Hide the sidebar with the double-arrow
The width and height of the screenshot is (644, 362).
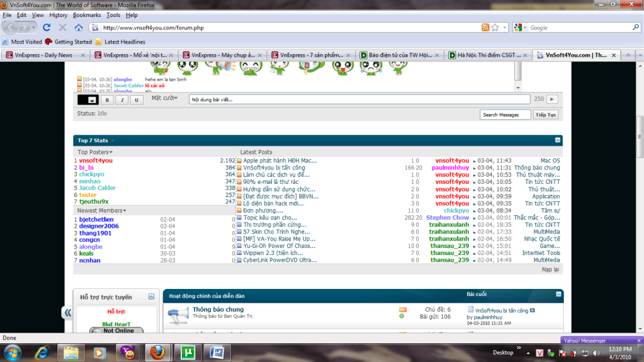(x=67, y=313)
